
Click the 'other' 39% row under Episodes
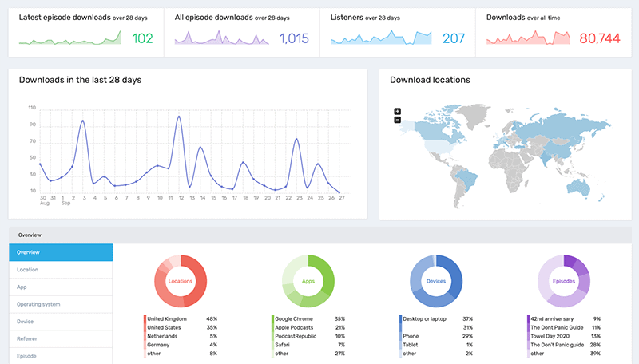[x=564, y=354]
